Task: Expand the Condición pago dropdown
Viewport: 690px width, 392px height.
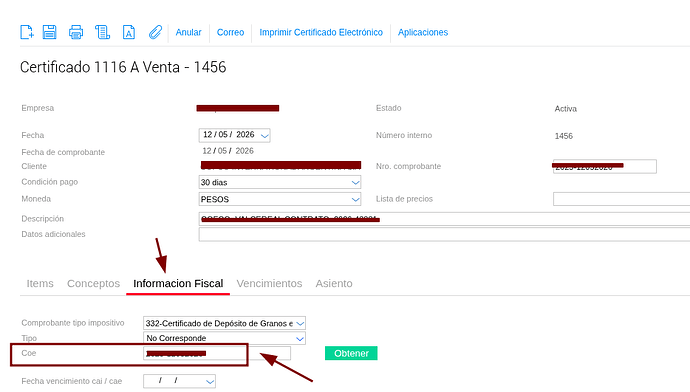Action: pos(355,182)
